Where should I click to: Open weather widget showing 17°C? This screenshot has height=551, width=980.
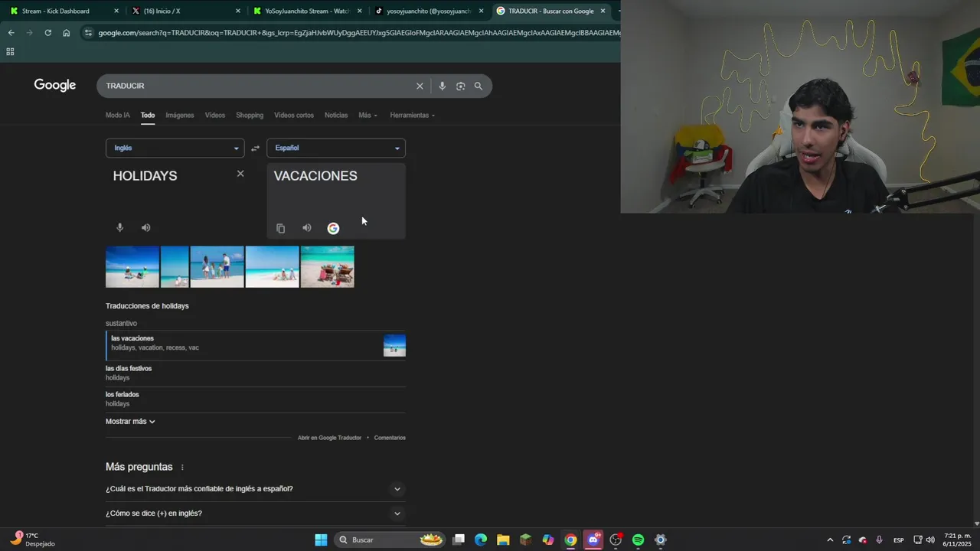click(31, 540)
